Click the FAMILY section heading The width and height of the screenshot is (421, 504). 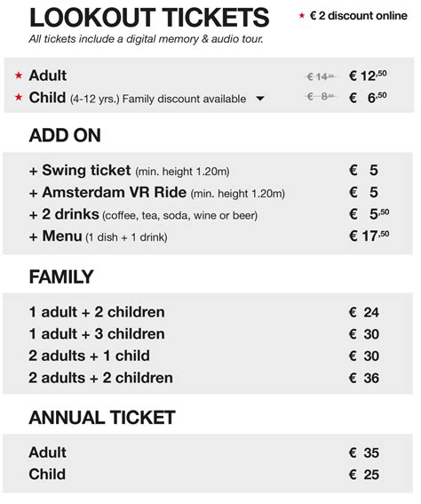tap(61, 276)
